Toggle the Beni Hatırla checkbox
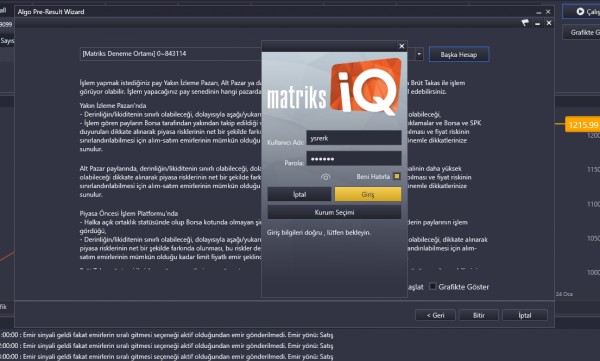This screenshot has width=600, height=361. (397, 176)
